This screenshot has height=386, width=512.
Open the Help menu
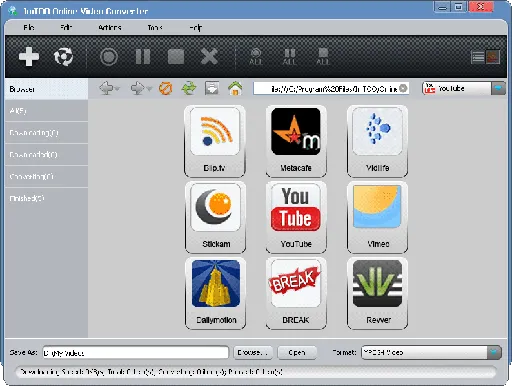(195, 27)
